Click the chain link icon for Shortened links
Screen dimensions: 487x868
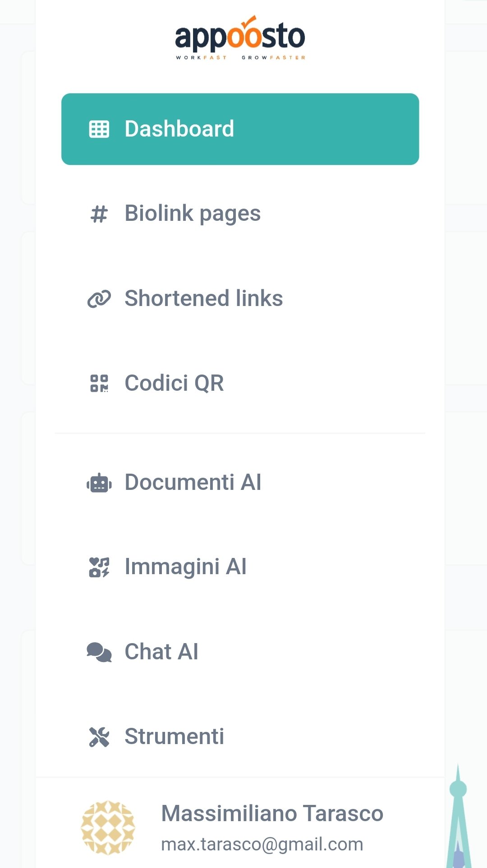click(x=98, y=298)
